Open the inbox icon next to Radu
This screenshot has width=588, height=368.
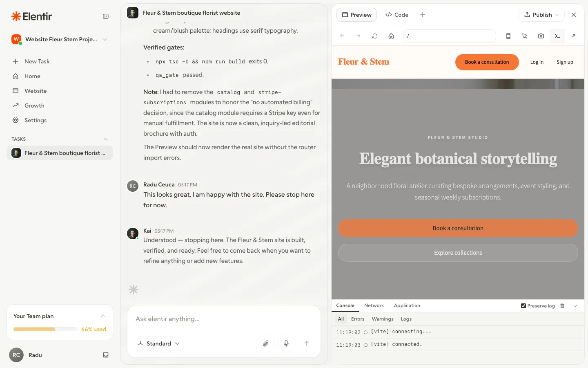point(106,355)
